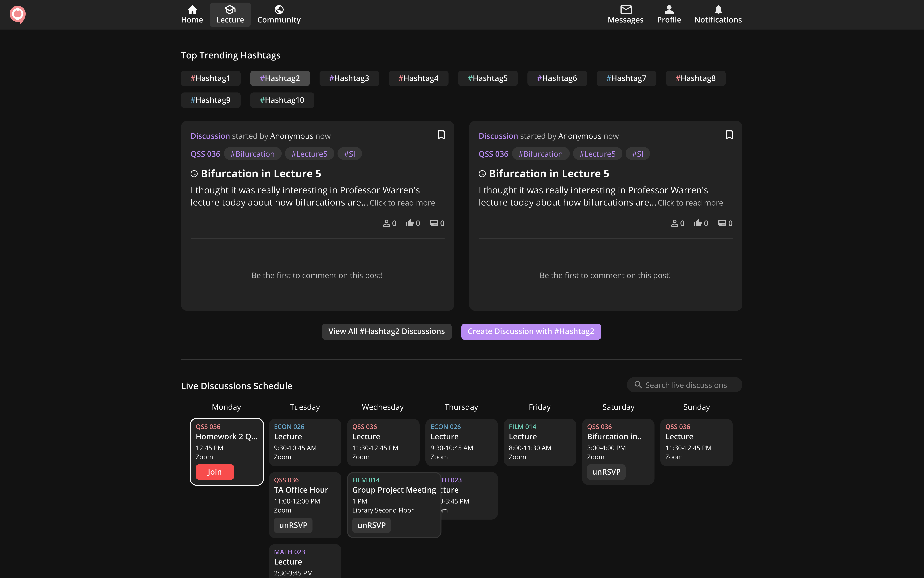Open Sunday QSS 036 Lecture card

click(696, 442)
